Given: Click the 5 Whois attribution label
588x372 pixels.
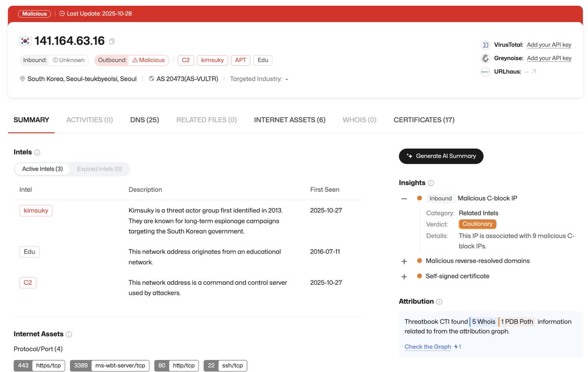Looking at the screenshot, I should tap(483, 322).
